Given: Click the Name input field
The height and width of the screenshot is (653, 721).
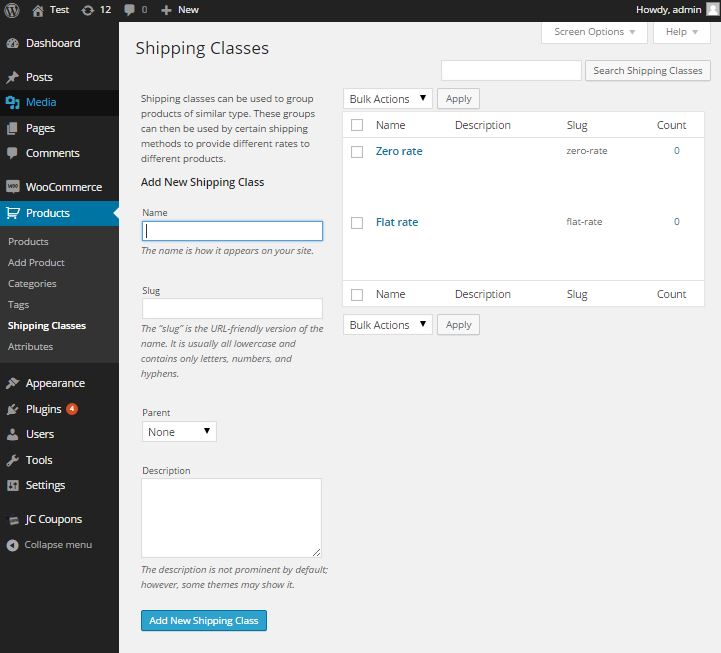Looking at the screenshot, I should tap(232, 231).
